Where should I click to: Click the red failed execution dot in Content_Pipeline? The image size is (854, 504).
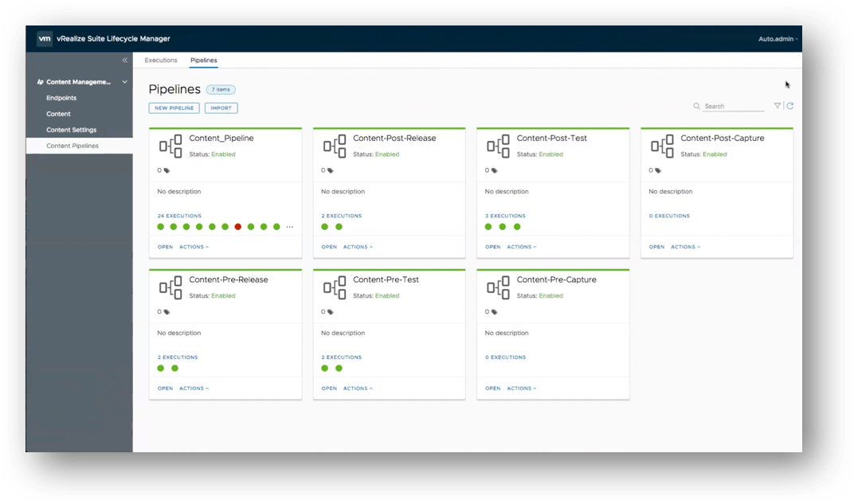point(238,227)
